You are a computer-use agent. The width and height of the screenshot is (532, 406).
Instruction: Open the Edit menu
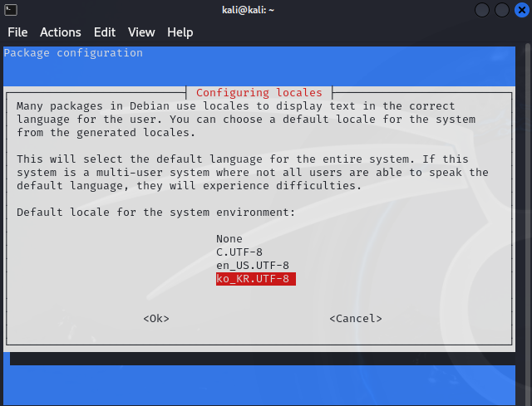point(105,32)
